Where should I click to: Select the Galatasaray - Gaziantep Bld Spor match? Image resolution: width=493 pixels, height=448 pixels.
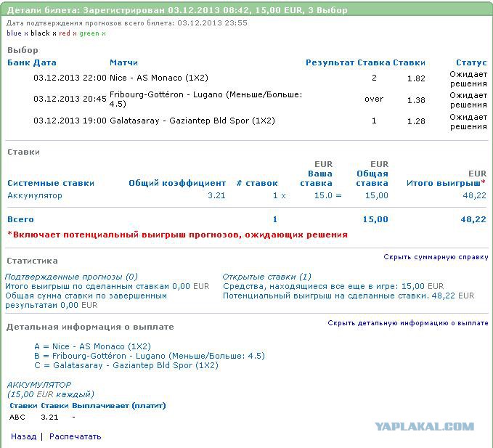[x=192, y=121]
